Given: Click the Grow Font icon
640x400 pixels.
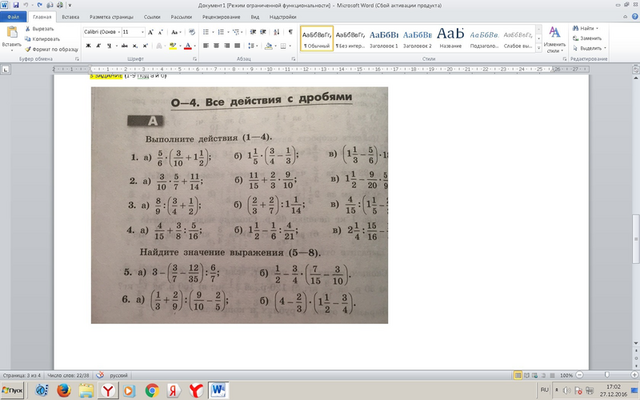Looking at the screenshot, I should tap(151, 32).
